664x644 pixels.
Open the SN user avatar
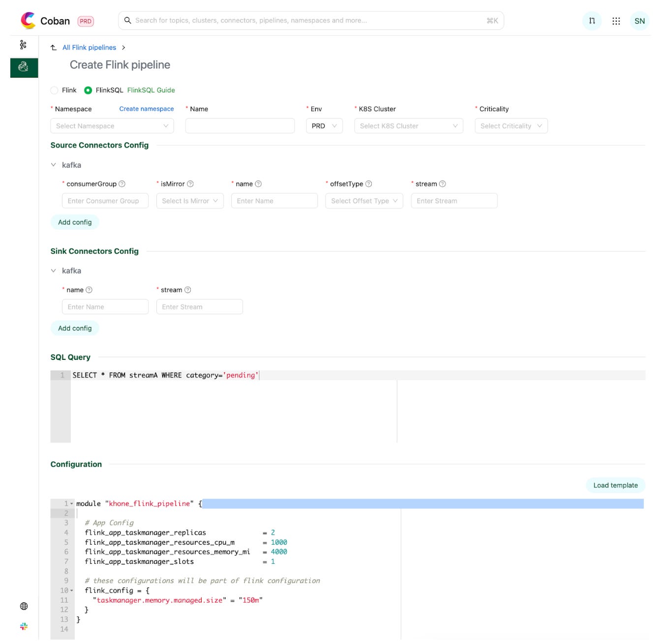pyautogui.click(x=639, y=21)
